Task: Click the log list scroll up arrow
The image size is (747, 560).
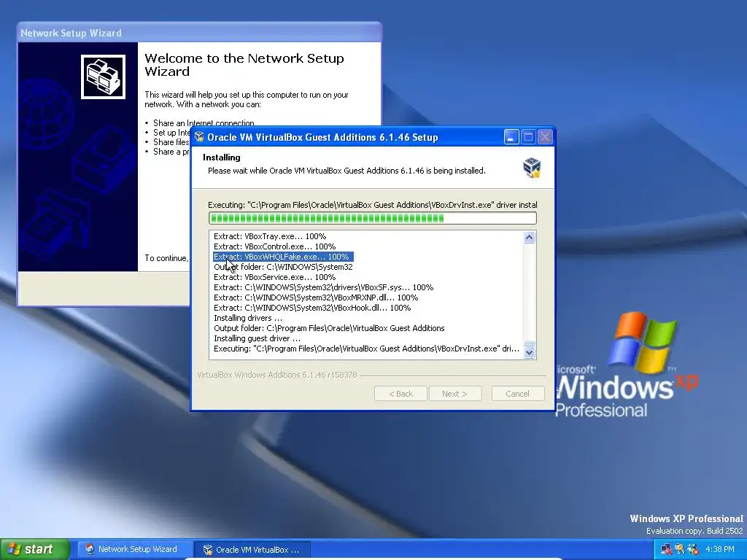Action: click(530, 237)
